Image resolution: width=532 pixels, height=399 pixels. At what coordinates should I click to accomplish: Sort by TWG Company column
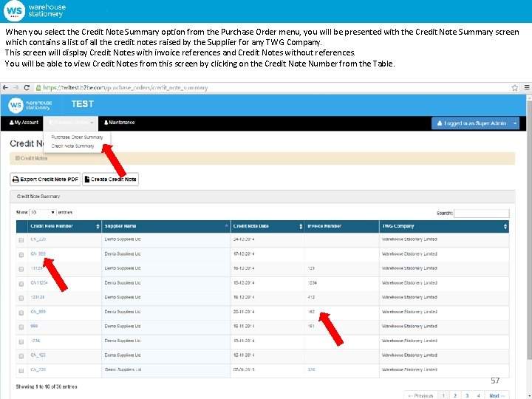444,226
